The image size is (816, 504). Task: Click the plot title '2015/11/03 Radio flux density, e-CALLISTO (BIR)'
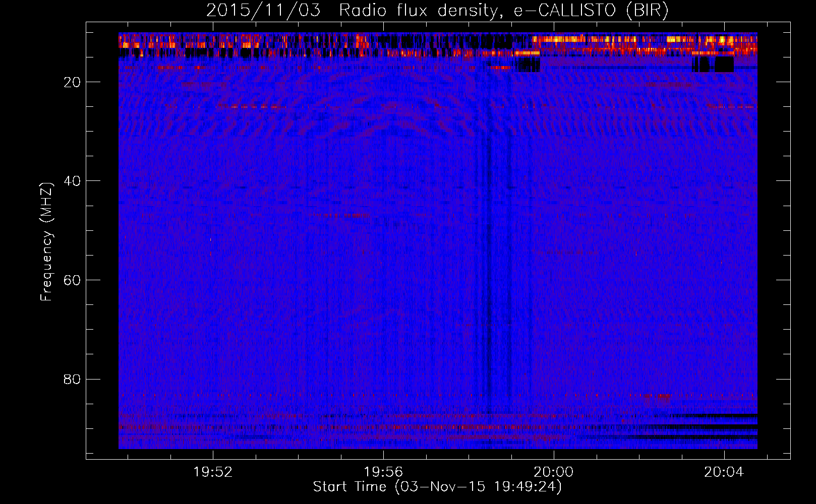click(x=437, y=11)
